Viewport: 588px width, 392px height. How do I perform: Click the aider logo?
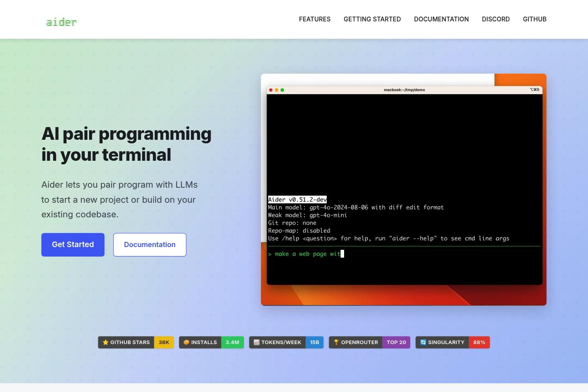point(61,22)
